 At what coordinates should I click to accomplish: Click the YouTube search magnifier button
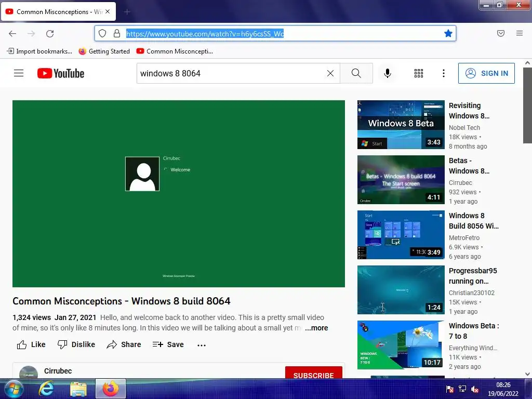click(356, 73)
